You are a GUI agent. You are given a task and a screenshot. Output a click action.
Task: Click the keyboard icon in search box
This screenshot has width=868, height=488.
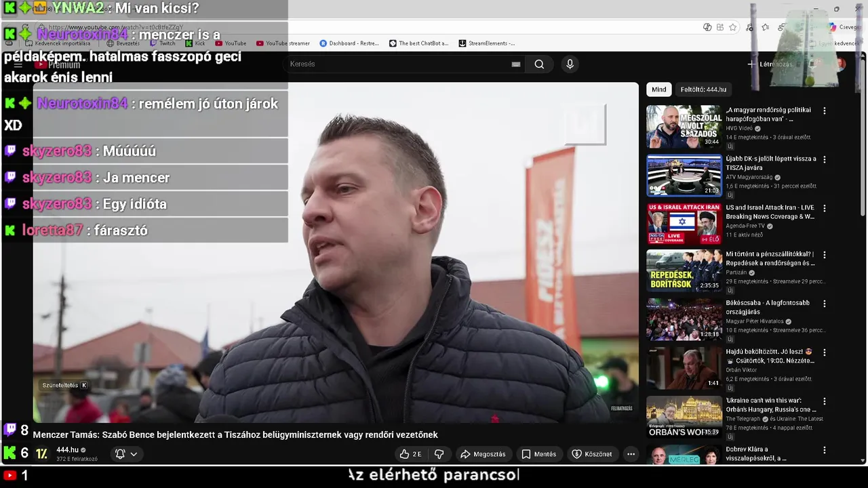click(x=516, y=64)
